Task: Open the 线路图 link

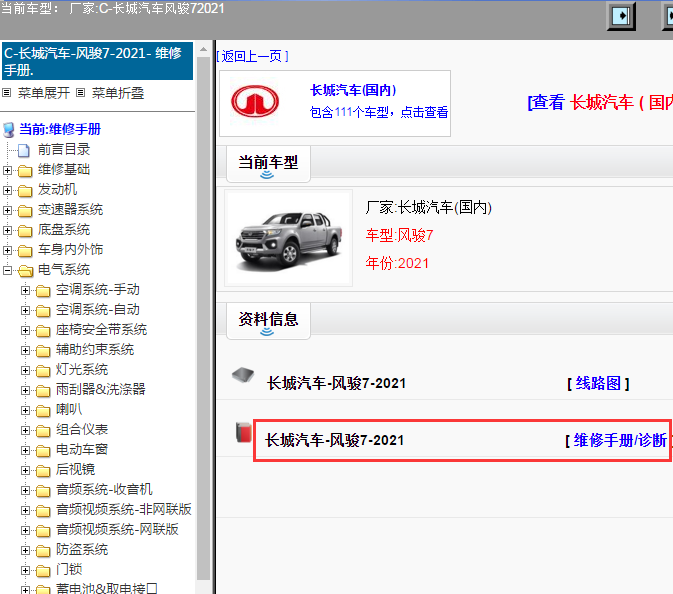Action: pyautogui.click(x=598, y=383)
